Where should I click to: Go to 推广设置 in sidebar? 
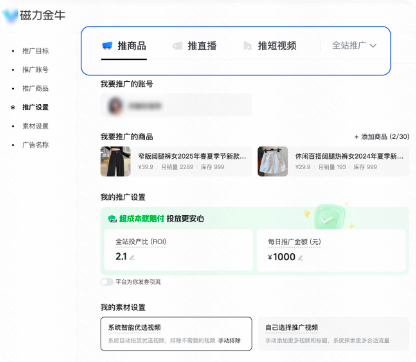(35, 107)
